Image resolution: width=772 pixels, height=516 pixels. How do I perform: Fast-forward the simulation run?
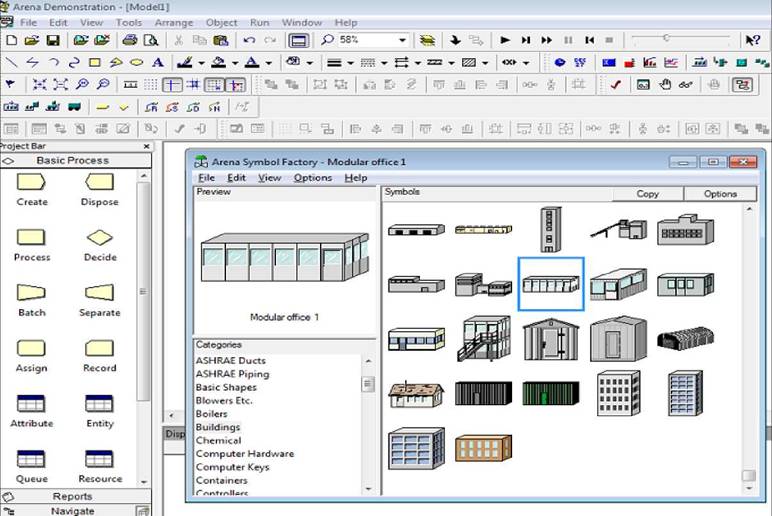point(547,40)
